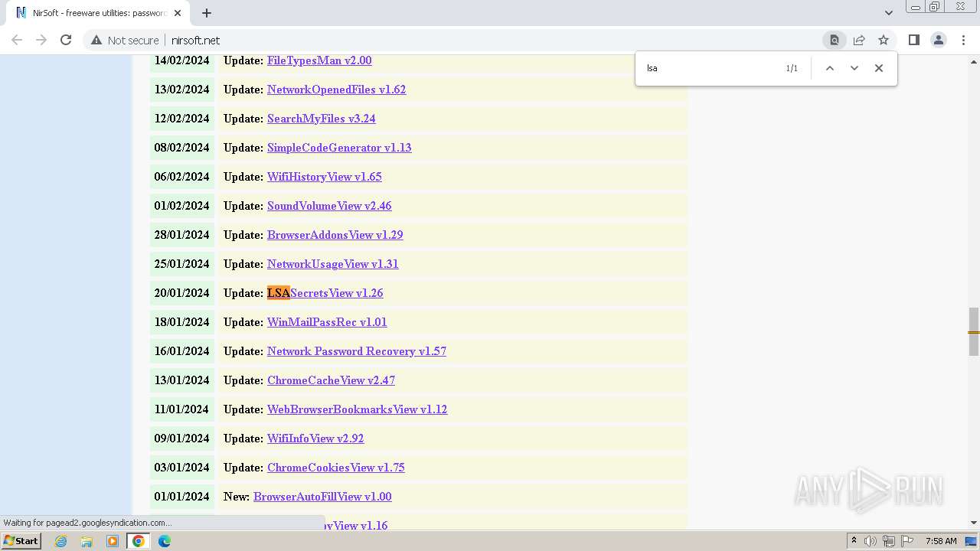Image resolution: width=980 pixels, height=551 pixels.
Task: Click the browser back arrow
Action: pyautogui.click(x=17, y=40)
